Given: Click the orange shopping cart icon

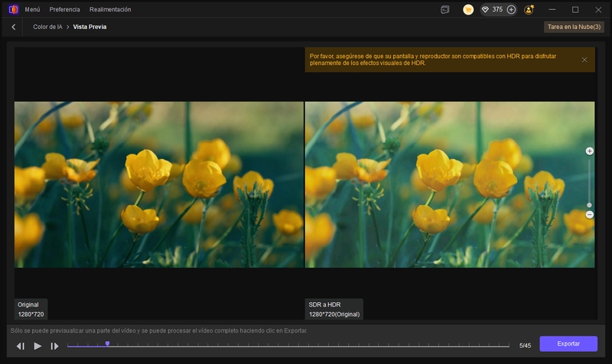Looking at the screenshot, I should pos(468,10).
